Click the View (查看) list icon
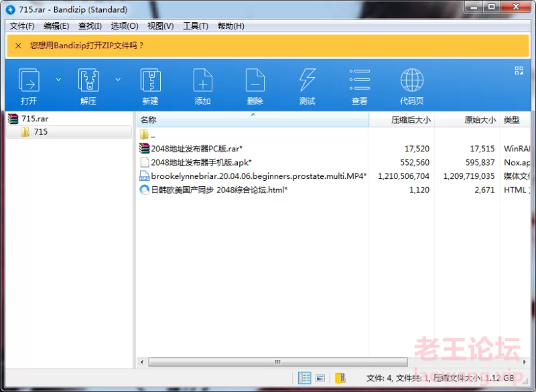The image size is (536, 392). coord(360,80)
